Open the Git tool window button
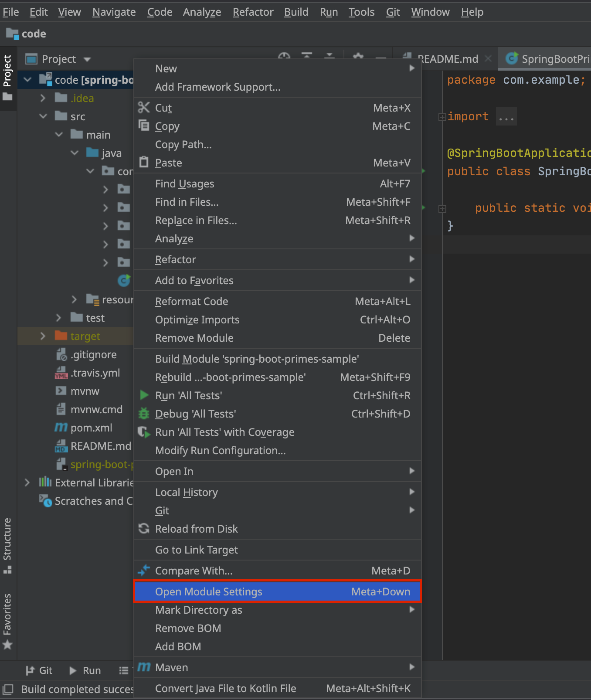591x700 pixels. click(39, 670)
